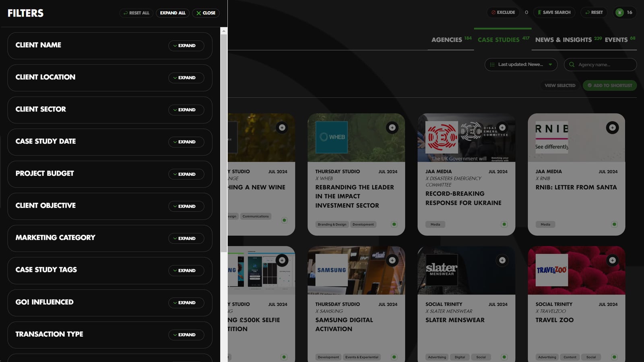Toggle the green selection dot on Slater Menswear card
644x362 pixels.
(504, 357)
